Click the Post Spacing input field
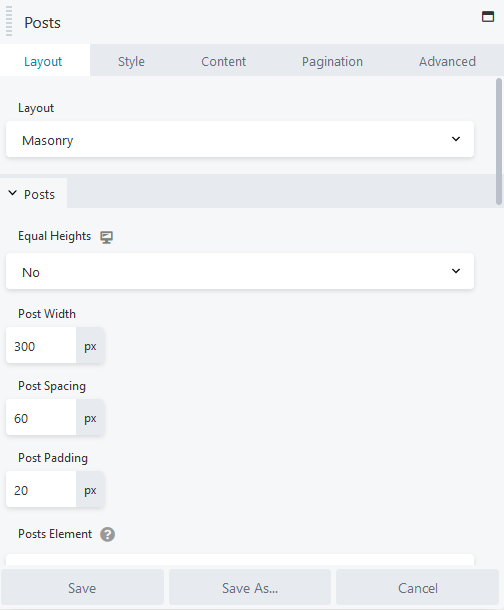Image resolution: width=504 pixels, height=610 pixels. coord(41,417)
